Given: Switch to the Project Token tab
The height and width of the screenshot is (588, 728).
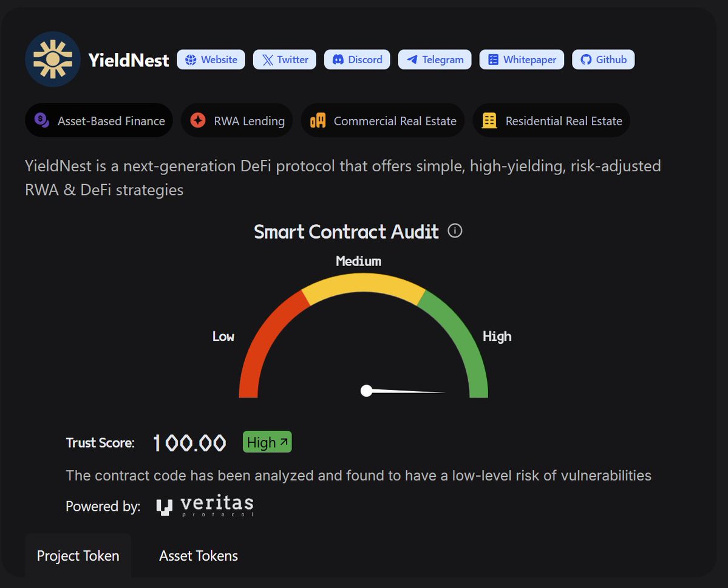Looking at the screenshot, I should click(78, 555).
